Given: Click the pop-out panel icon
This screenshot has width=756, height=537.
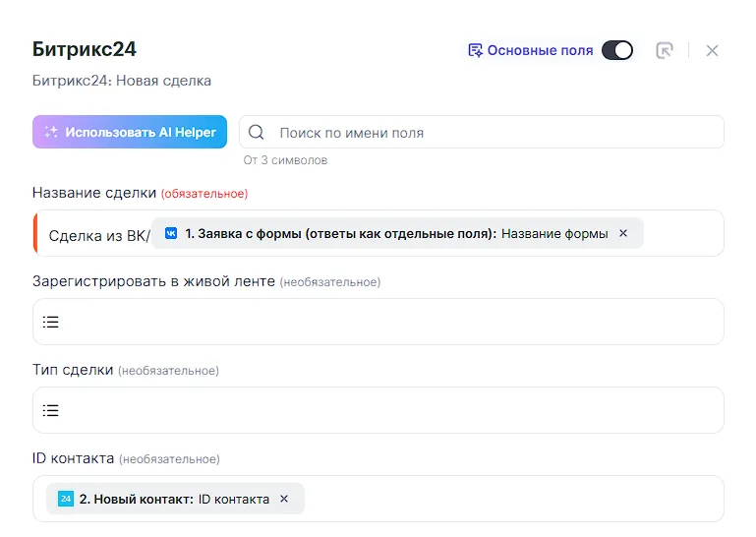Looking at the screenshot, I should click(x=665, y=50).
